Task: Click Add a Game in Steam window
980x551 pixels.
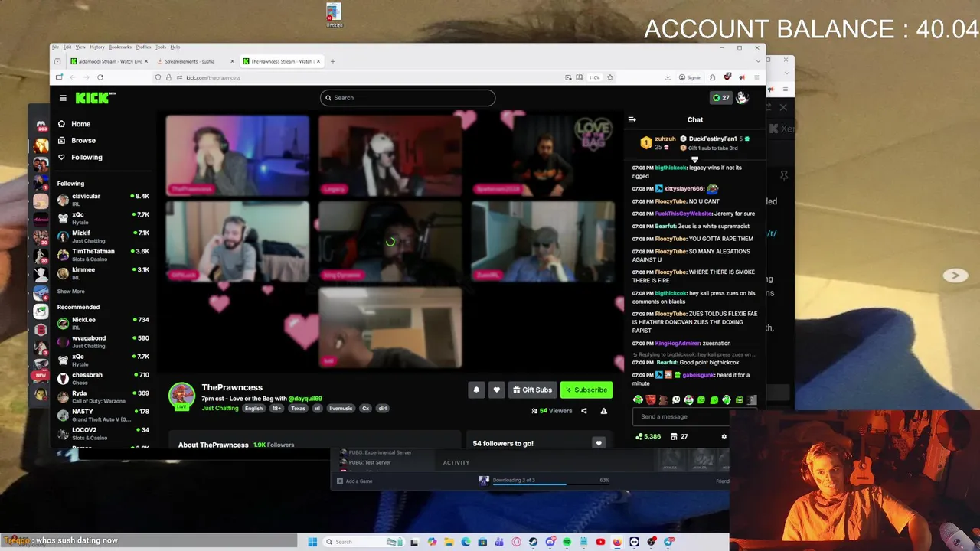Action: [x=354, y=481]
